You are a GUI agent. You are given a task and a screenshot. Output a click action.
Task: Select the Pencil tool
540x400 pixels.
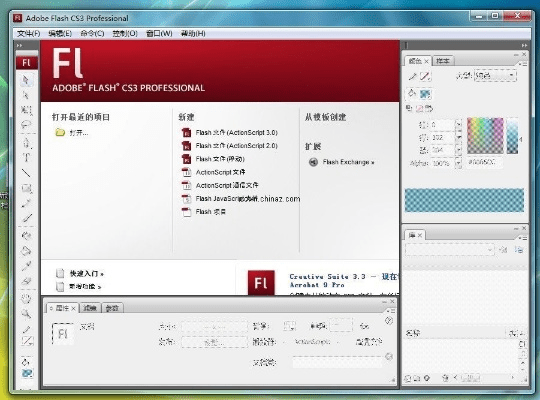[26, 203]
